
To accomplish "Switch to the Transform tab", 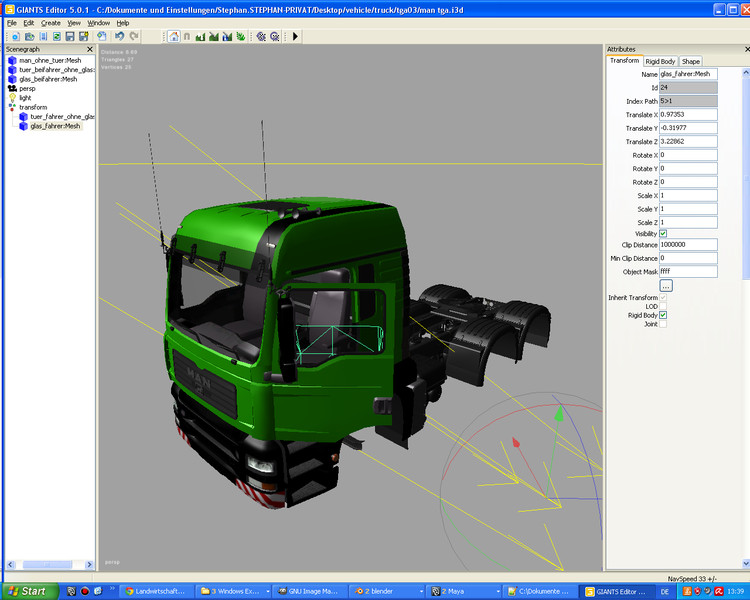I will [x=624, y=61].
